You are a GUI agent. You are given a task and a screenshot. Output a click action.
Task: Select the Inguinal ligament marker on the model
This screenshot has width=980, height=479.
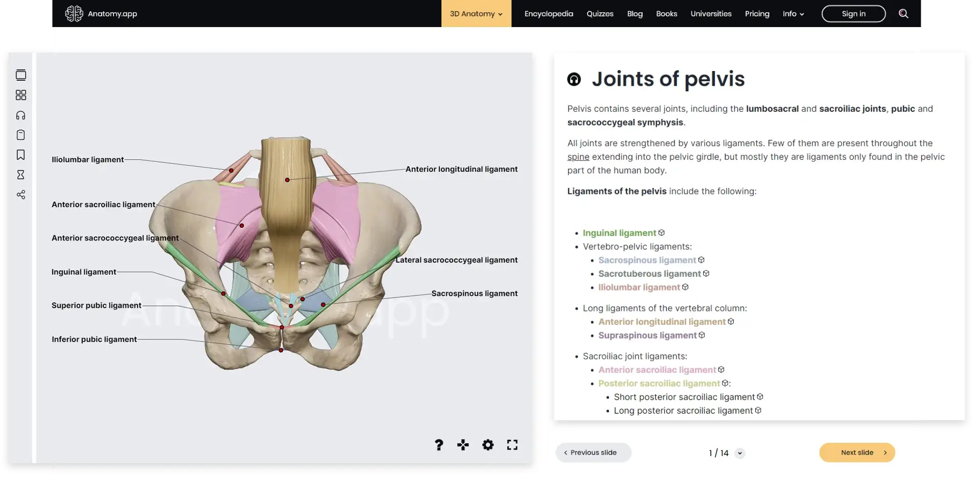pyautogui.click(x=223, y=293)
